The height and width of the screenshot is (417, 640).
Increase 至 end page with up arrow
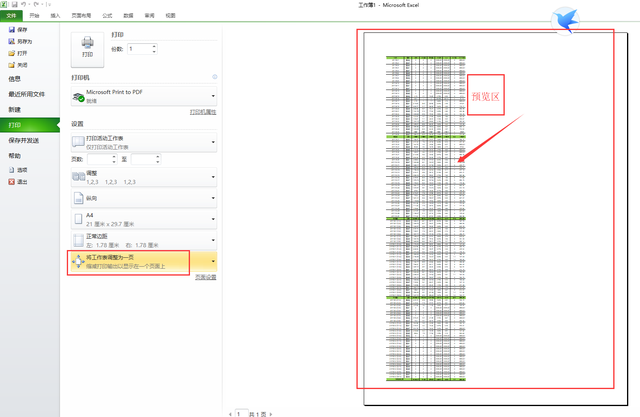click(x=158, y=157)
